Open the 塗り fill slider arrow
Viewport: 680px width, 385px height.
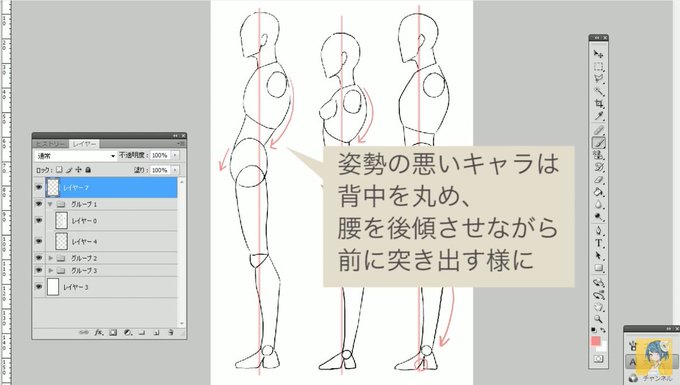click(175, 170)
